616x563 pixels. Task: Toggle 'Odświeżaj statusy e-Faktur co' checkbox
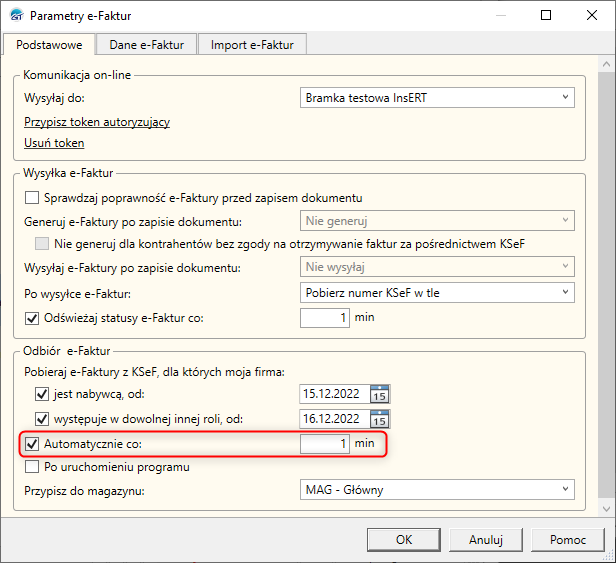pyautogui.click(x=31, y=317)
